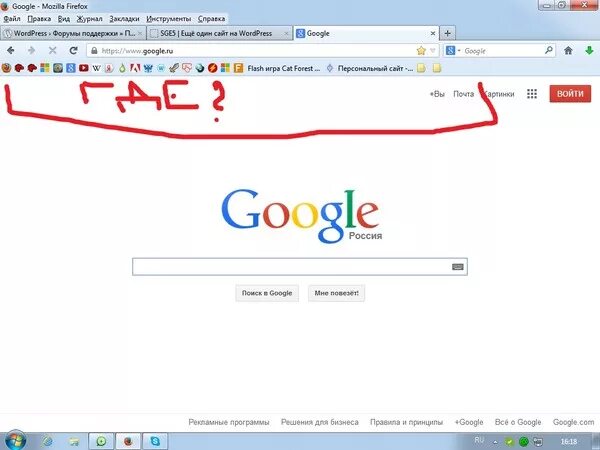
Task: Open the blue Google g bookmark
Action: [71, 68]
